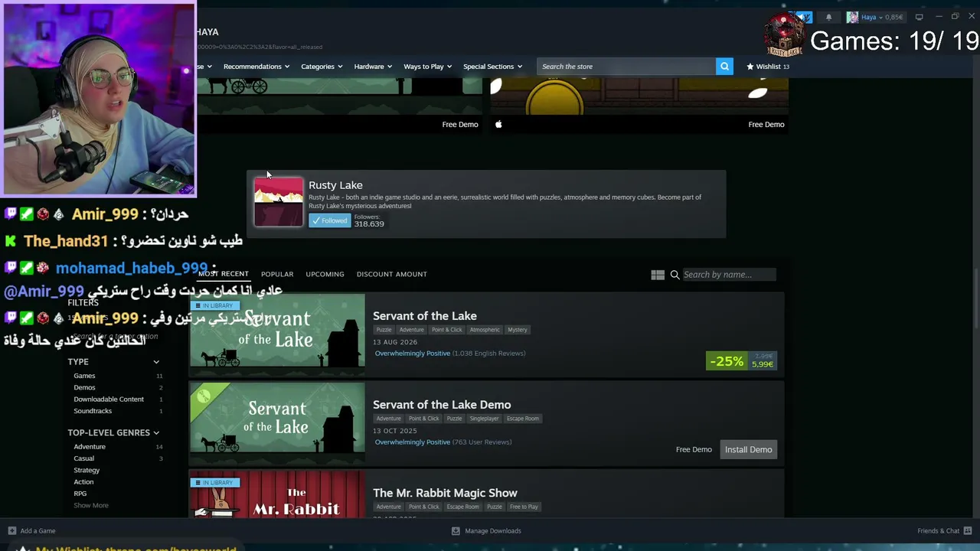
Task: Click the magnifier beside Search by name
Action: (x=675, y=275)
